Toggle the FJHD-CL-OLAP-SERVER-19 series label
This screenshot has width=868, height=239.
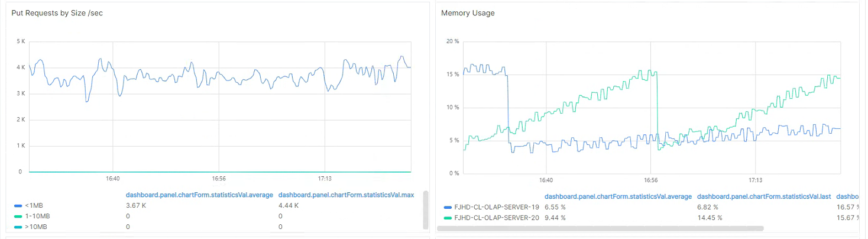(497, 208)
